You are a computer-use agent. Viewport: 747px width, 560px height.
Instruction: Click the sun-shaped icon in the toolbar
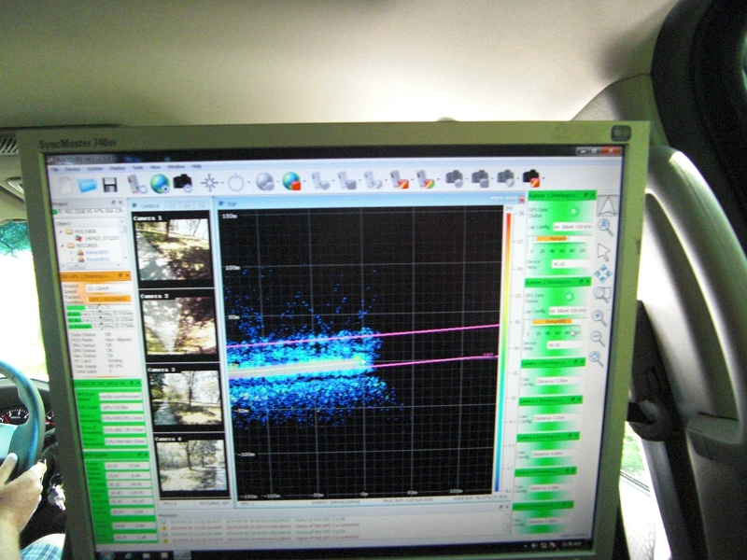[x=209, y=183]
